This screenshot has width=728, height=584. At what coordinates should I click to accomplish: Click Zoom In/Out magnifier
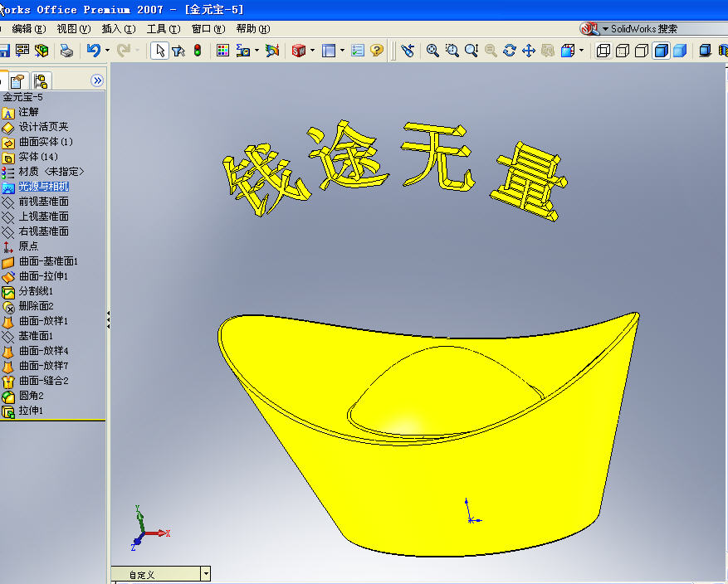coord(471,50)
